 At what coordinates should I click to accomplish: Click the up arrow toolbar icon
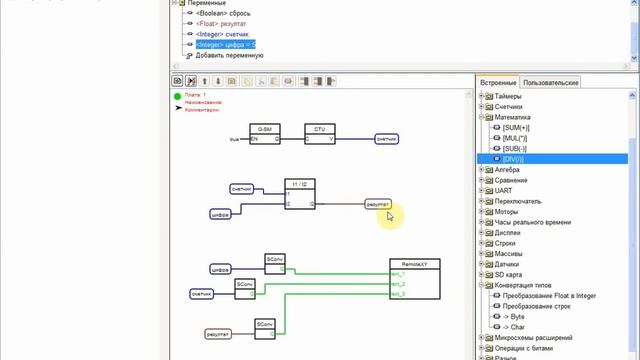pyautogui.click(x=204, y=81)
